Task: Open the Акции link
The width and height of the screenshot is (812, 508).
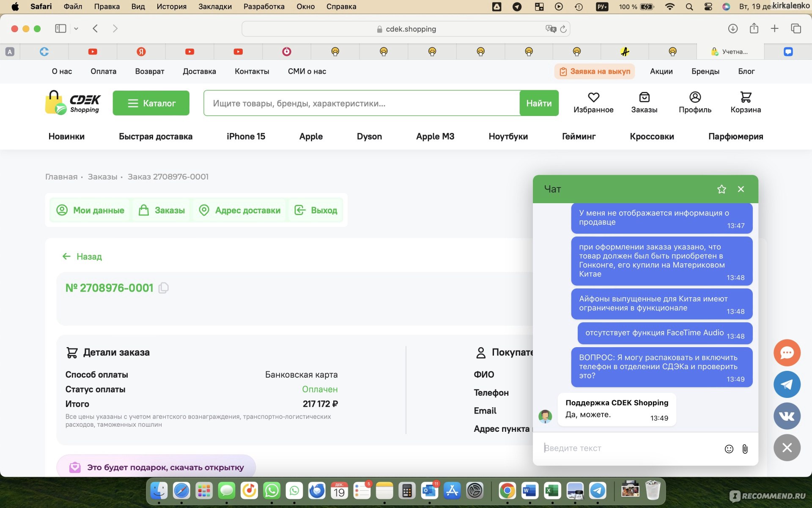Action: click(661, 72)
